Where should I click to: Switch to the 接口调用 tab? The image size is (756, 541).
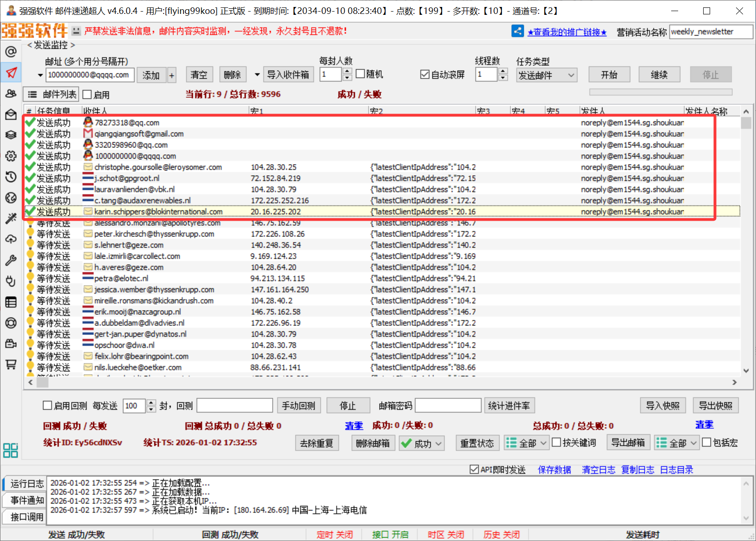click(x=27, y=517)
